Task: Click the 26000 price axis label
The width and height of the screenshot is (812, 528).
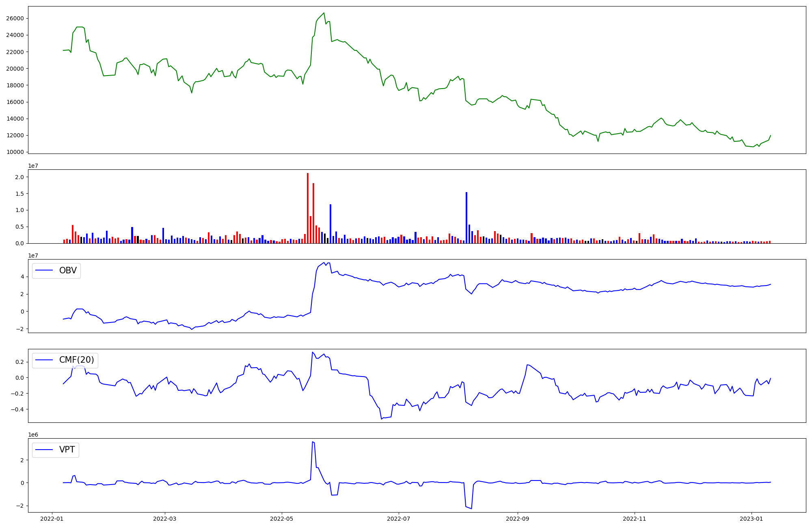Action: pyautogui.click(x=15, y=19)
